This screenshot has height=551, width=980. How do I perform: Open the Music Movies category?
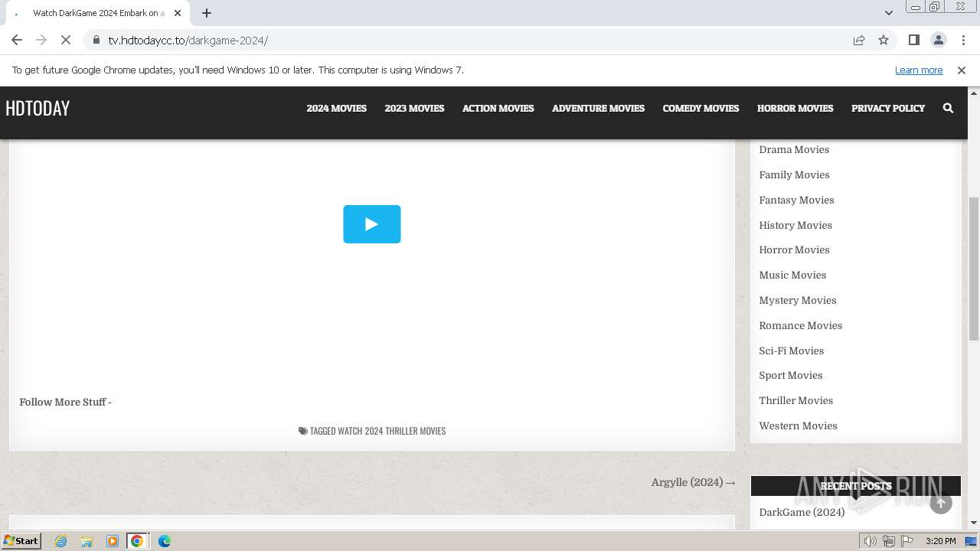tap(792, 275)
